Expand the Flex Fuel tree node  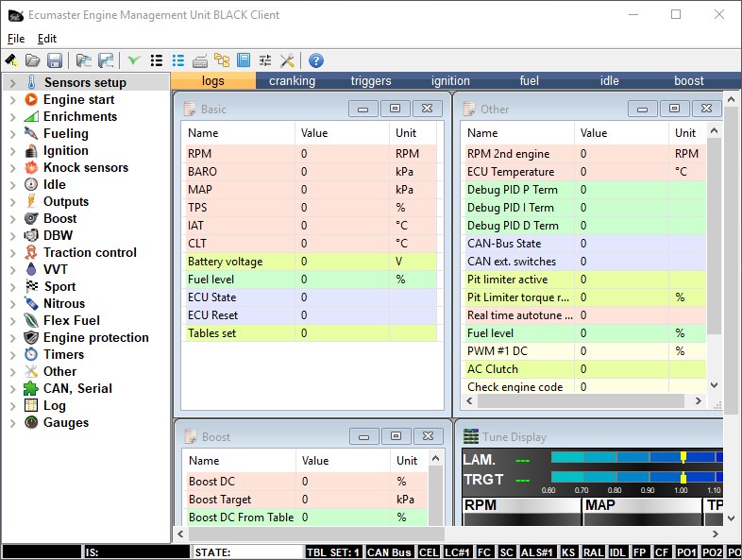tap(13, 321)
